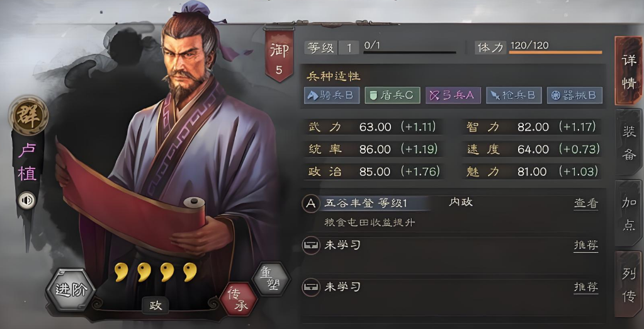Tap the 进阶 hexagon button

[71, 291]
